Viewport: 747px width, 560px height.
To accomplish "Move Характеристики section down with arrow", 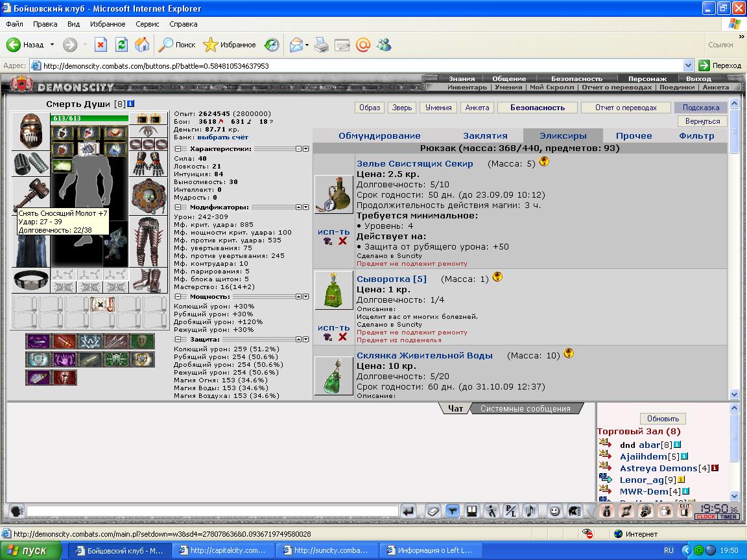I will point(306,149).
